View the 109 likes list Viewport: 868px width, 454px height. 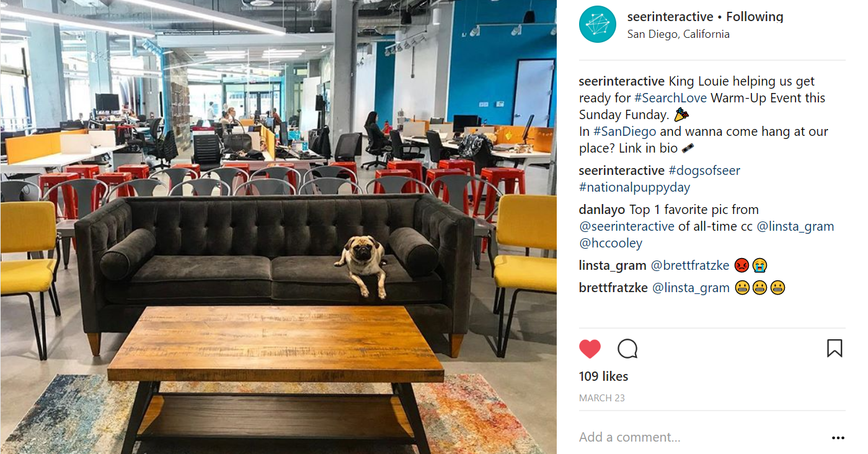(603, 376)
